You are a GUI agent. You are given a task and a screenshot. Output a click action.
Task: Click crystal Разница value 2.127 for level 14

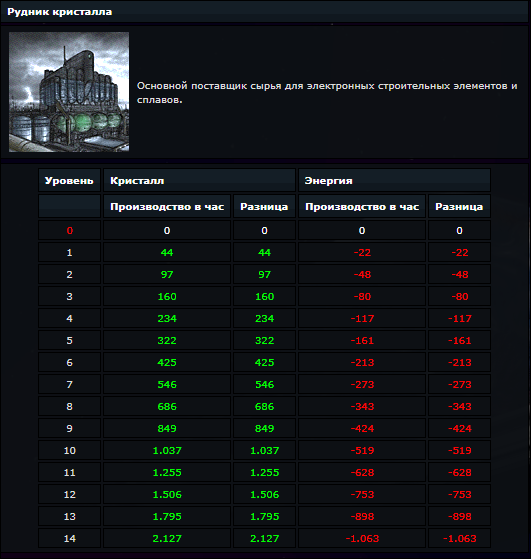264,539
